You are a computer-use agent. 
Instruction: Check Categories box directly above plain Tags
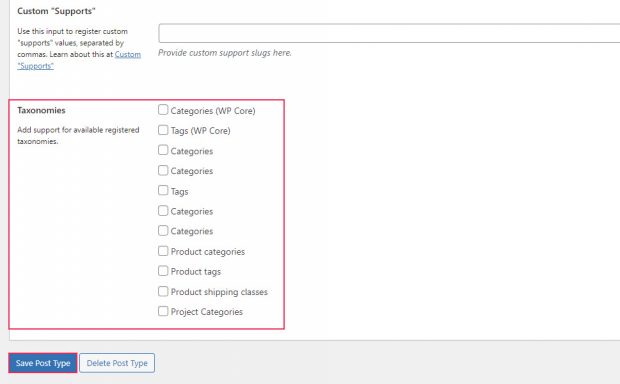pyautogui.click(x=163, y=170)
